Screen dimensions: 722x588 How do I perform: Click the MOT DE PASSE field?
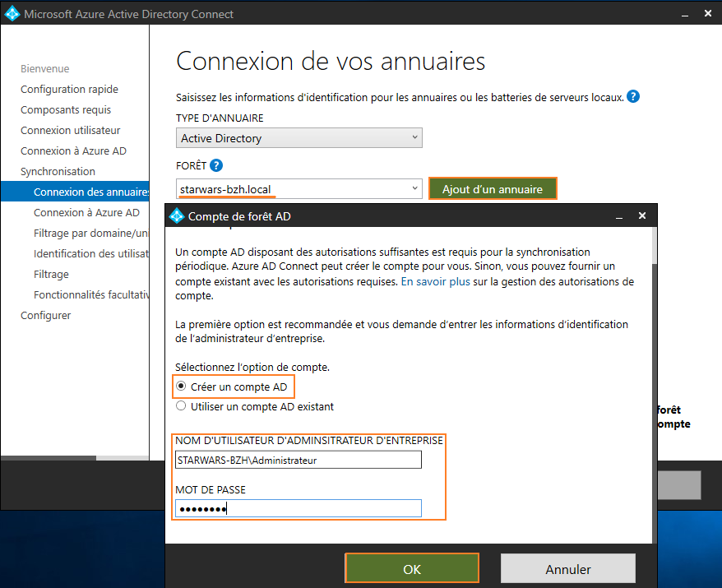pyautogui.click(x=298, y=508)
